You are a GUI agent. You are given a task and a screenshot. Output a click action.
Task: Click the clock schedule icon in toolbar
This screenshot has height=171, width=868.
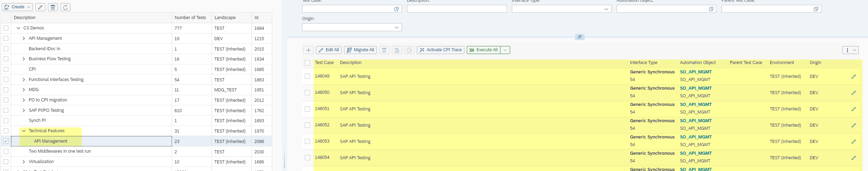[x=409, y=50]
